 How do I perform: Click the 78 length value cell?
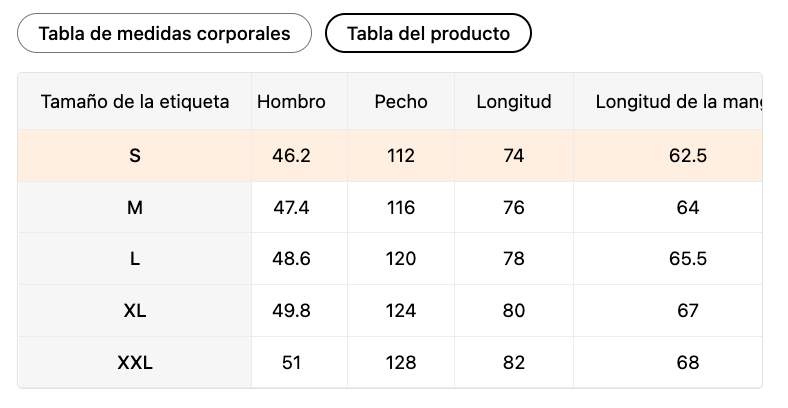pos(514,259)
